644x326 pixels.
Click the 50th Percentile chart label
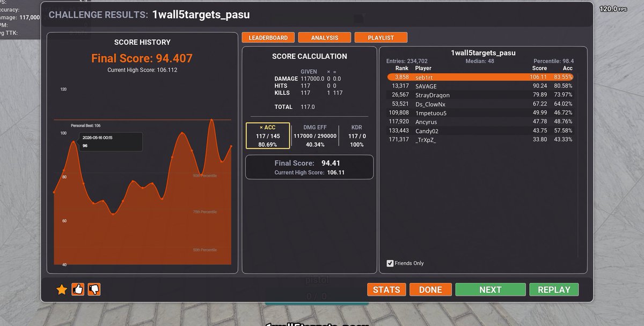click(205, 250)
